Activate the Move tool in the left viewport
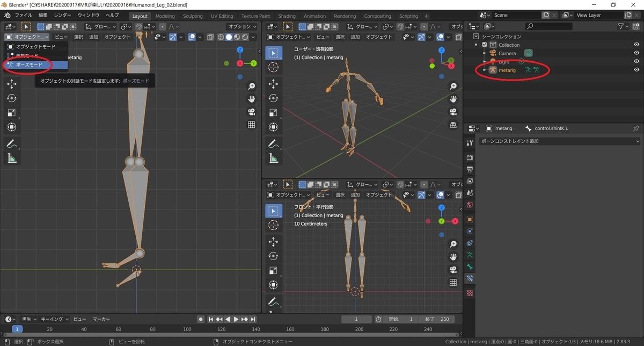644x346 pixels. click(x=12, y=83)
